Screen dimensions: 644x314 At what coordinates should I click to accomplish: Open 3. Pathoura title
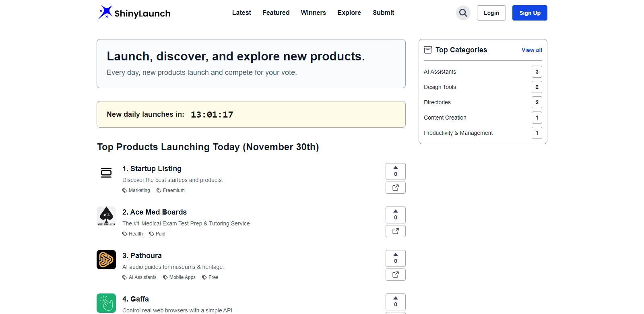142,256
